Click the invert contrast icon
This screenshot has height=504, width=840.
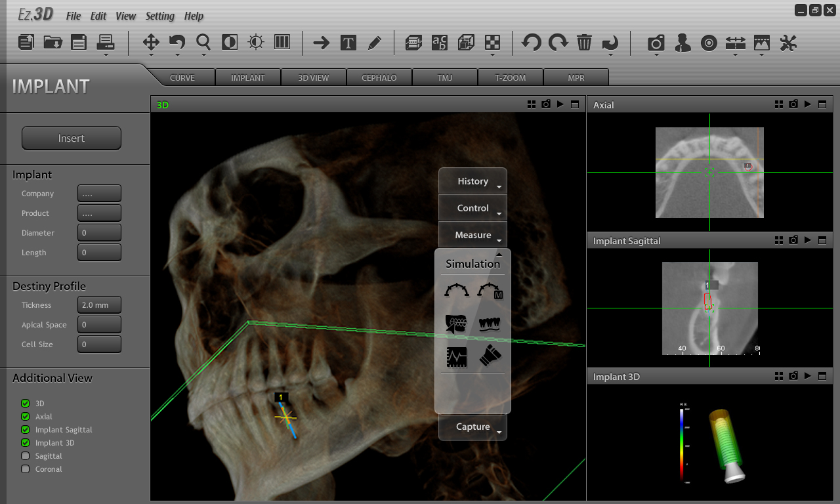(x=230, y=43)
